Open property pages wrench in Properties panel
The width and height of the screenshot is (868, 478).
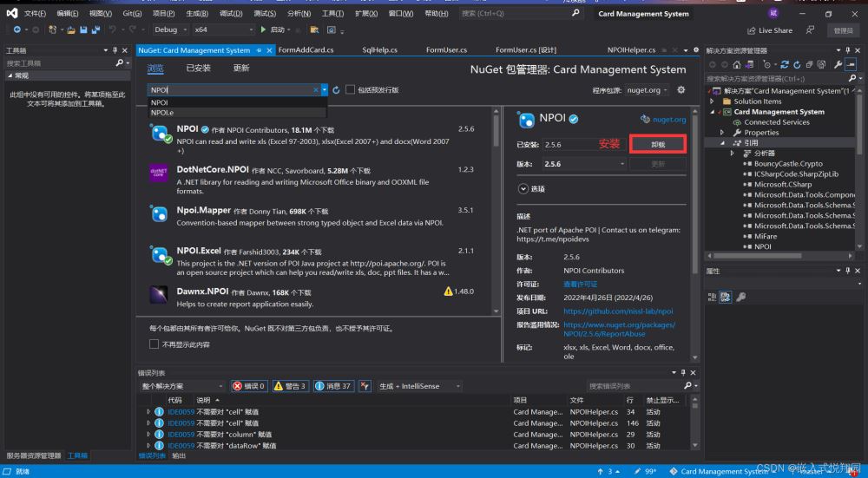tap(740, 297)
